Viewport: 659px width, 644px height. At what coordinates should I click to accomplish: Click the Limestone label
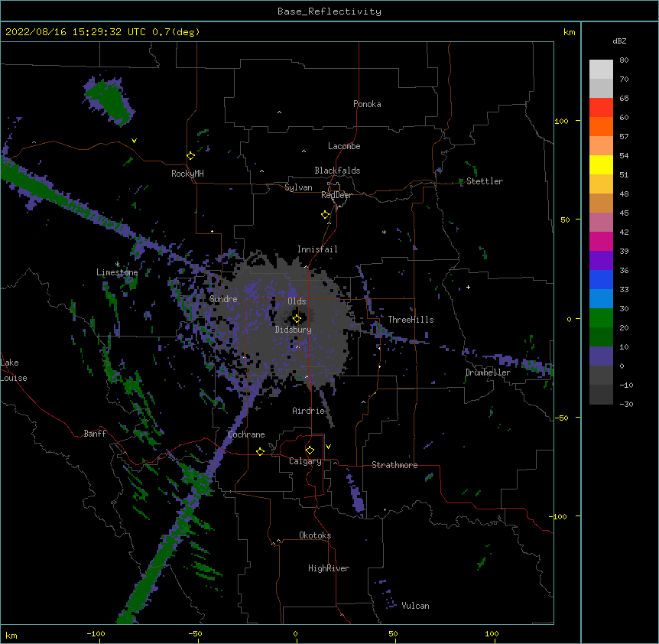point(117,272)
